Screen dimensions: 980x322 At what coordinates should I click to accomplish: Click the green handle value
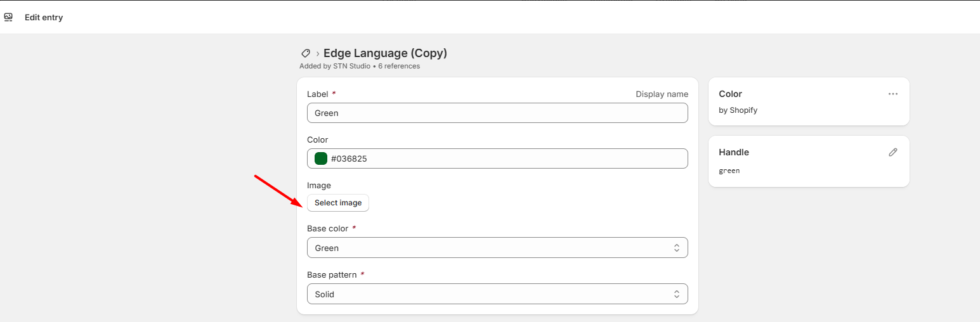[x=729, y=171]
